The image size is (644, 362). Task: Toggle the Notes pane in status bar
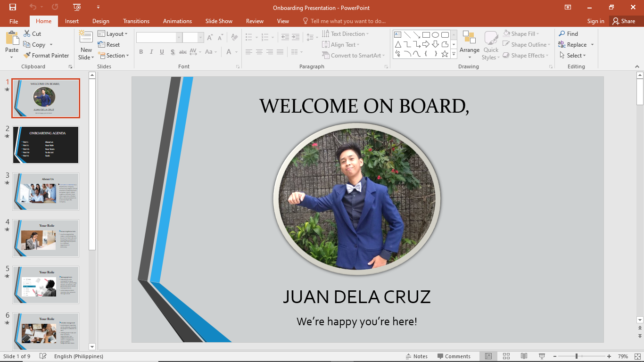tap(416, 356)
